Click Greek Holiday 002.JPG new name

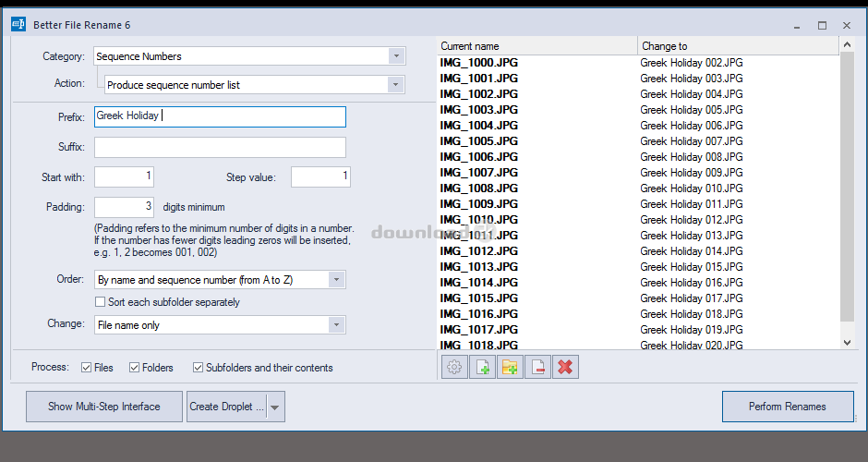(x=692, y=63)
